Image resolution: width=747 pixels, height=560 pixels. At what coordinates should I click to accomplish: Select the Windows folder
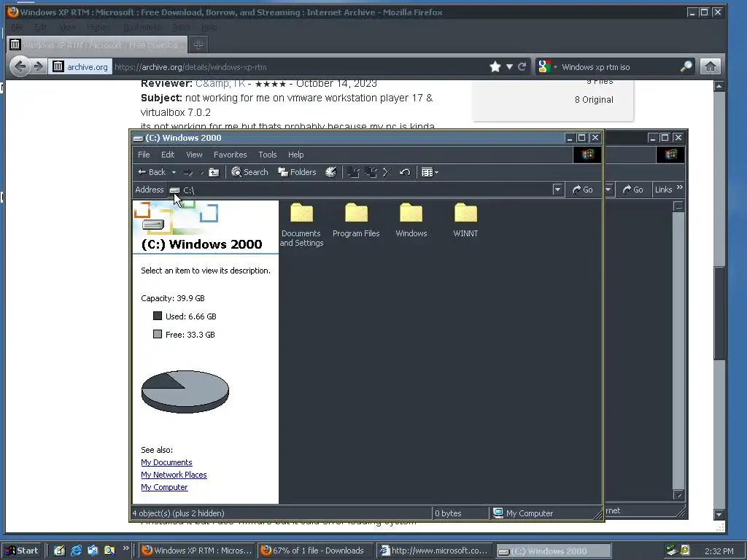(411, 220)
